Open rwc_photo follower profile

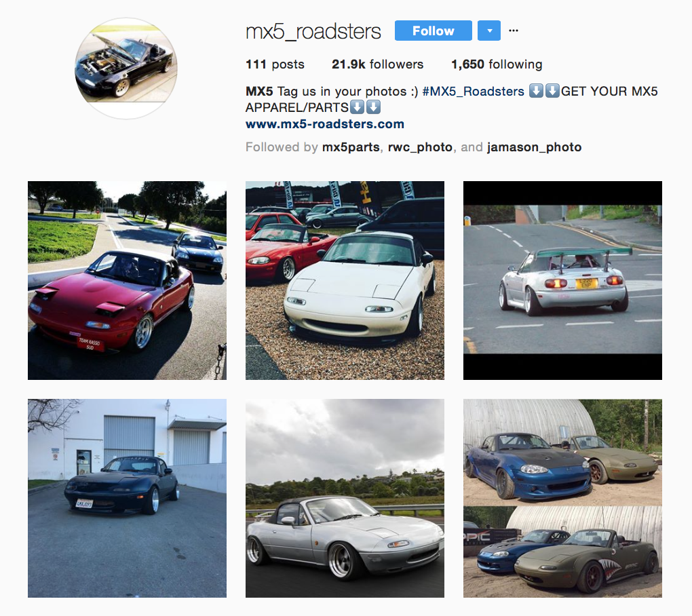(420, 147)
